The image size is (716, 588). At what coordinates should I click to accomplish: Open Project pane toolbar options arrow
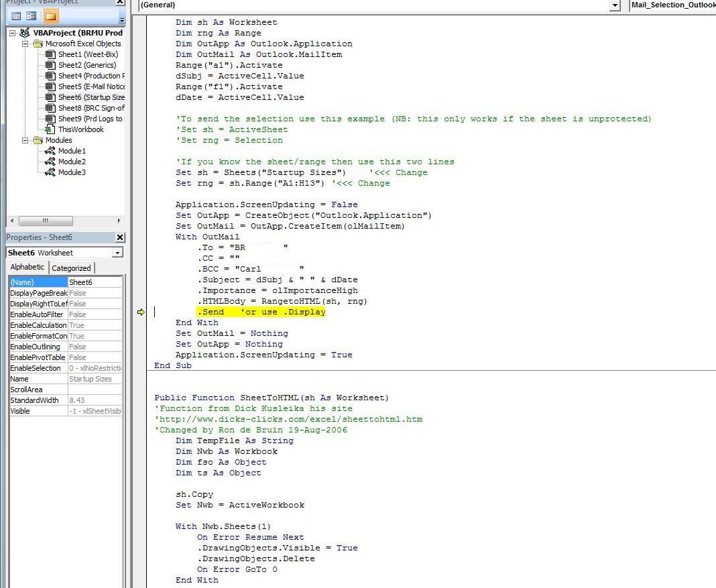[122, 19]
